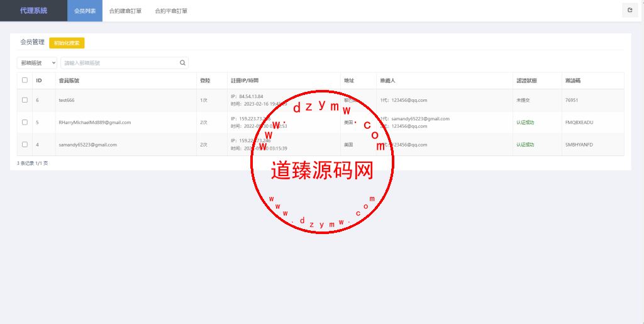
Task: Click invite code SMBHYANFD
Action: pyautogui.click(x=579, y=145)
